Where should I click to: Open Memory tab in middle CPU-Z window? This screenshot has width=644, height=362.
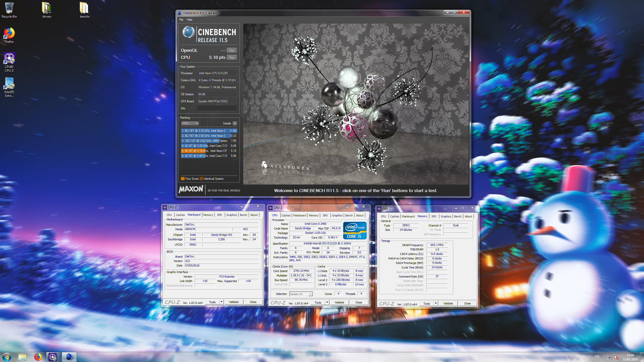click(x=314, y=215)
